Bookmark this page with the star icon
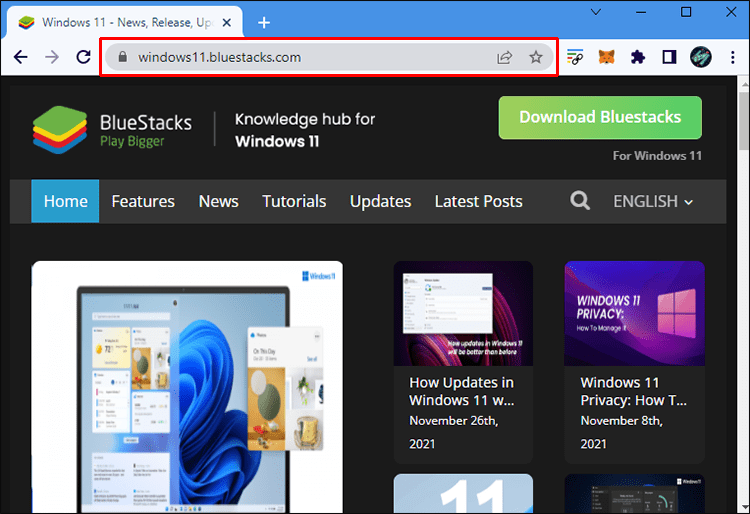Screen dimensions: 750x514 [x=536, y=57]
